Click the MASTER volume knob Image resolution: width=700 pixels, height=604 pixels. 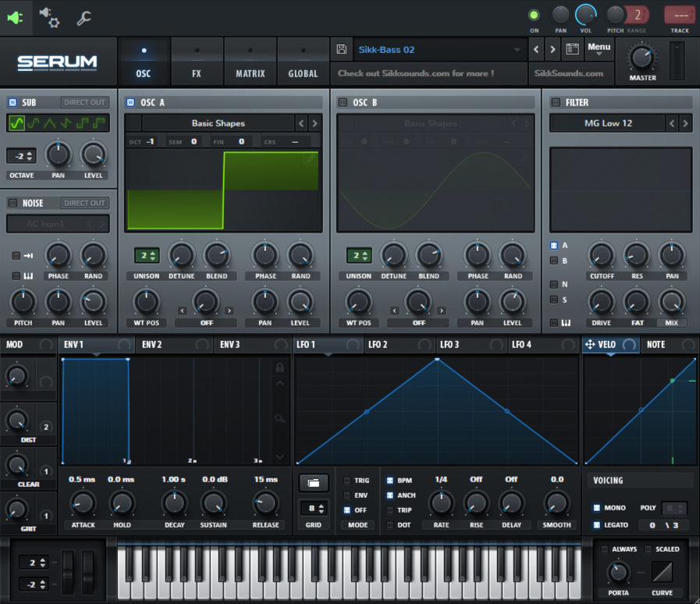[x=642, y=58]
